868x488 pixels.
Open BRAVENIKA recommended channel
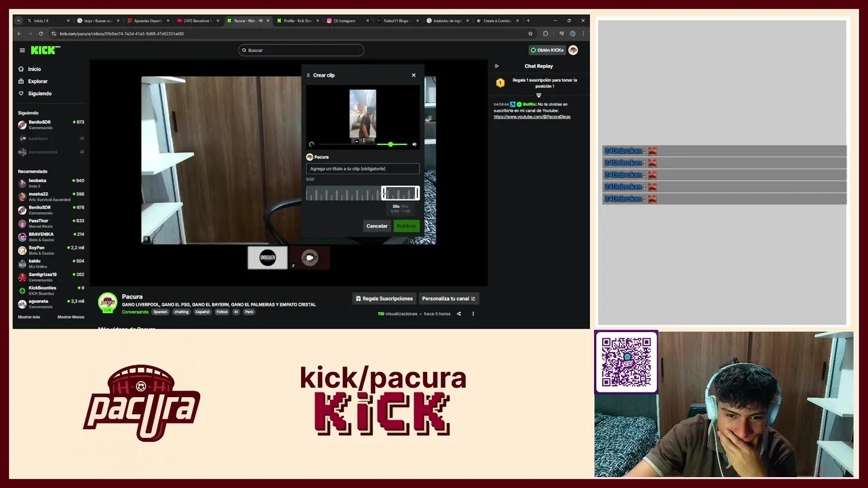[51, 237]
